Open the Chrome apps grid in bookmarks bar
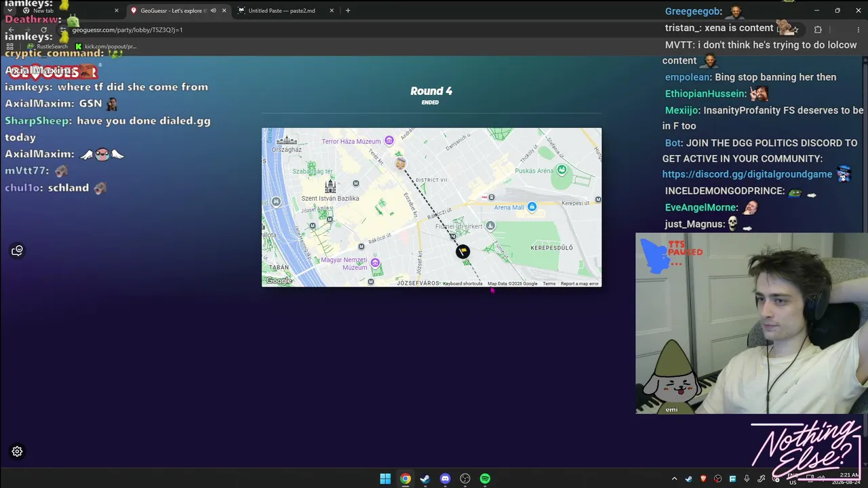 pyautogui.click(x=9, y=46)
